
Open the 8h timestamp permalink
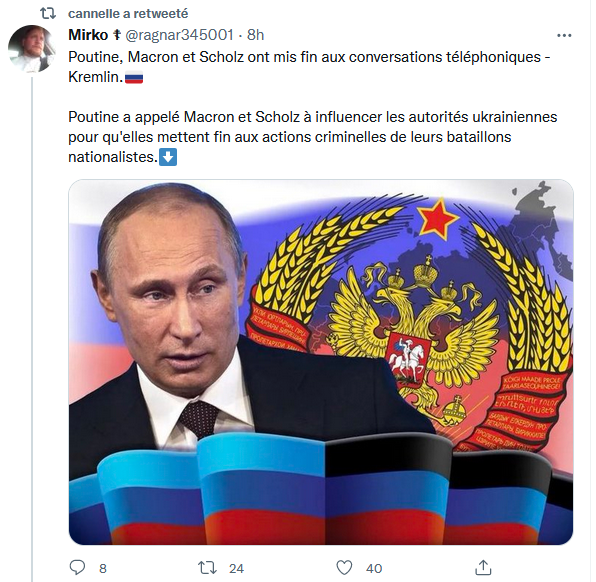tap(255, 35)
